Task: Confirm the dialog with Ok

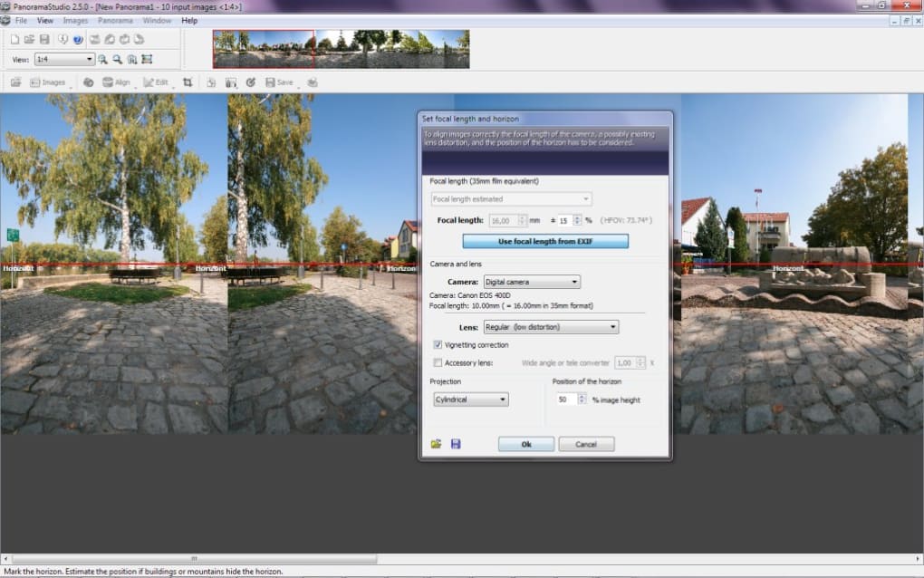Action: [526, 444]
